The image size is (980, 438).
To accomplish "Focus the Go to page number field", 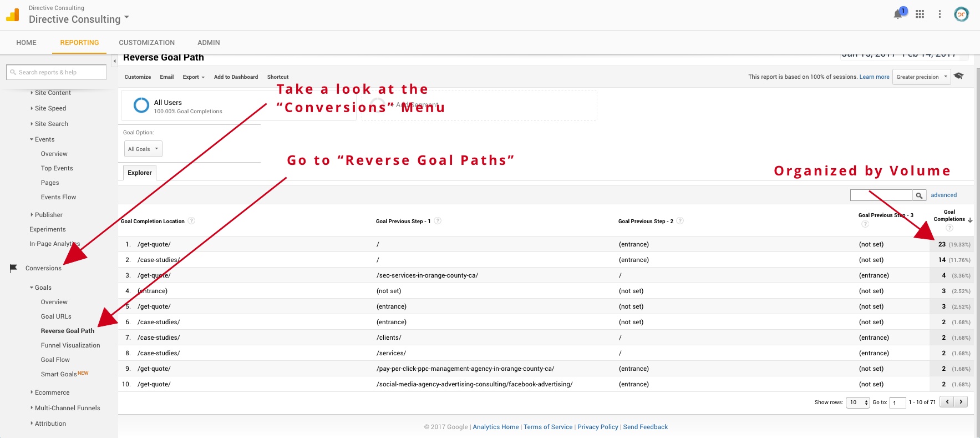I will pos(898,402).
